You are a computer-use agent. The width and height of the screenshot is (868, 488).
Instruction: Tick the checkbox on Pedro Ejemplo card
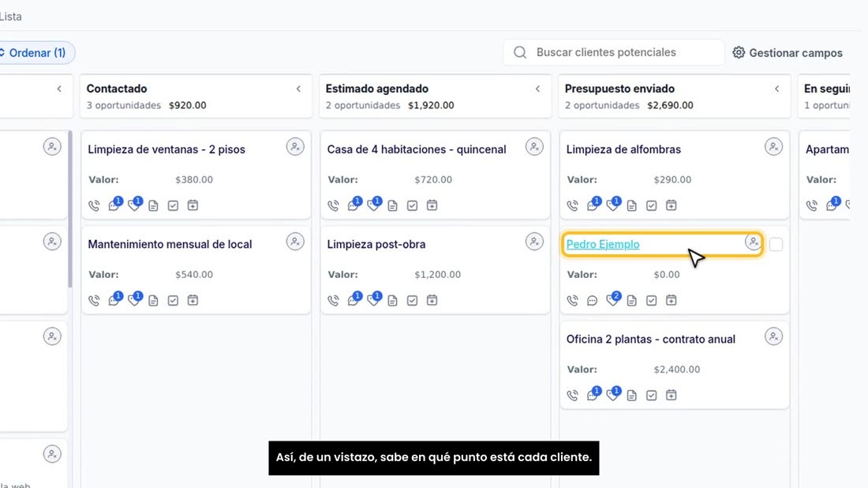(776, 244)
